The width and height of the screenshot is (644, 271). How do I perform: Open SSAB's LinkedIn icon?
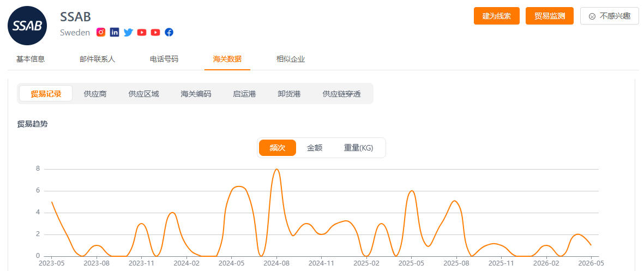(x=115, y=32)
